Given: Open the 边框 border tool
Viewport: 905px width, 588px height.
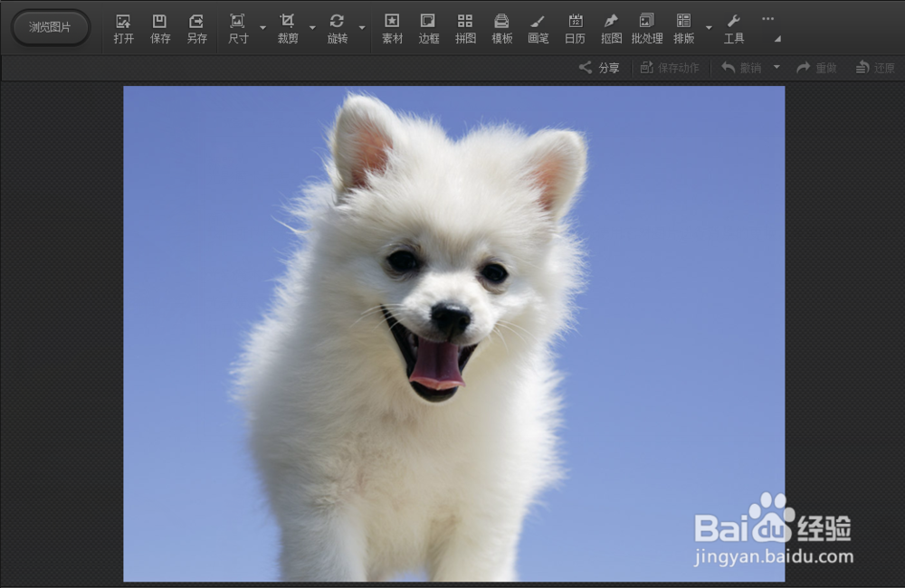Looking at the screenshot, I should pyautogui.click(x=428, y=29).
